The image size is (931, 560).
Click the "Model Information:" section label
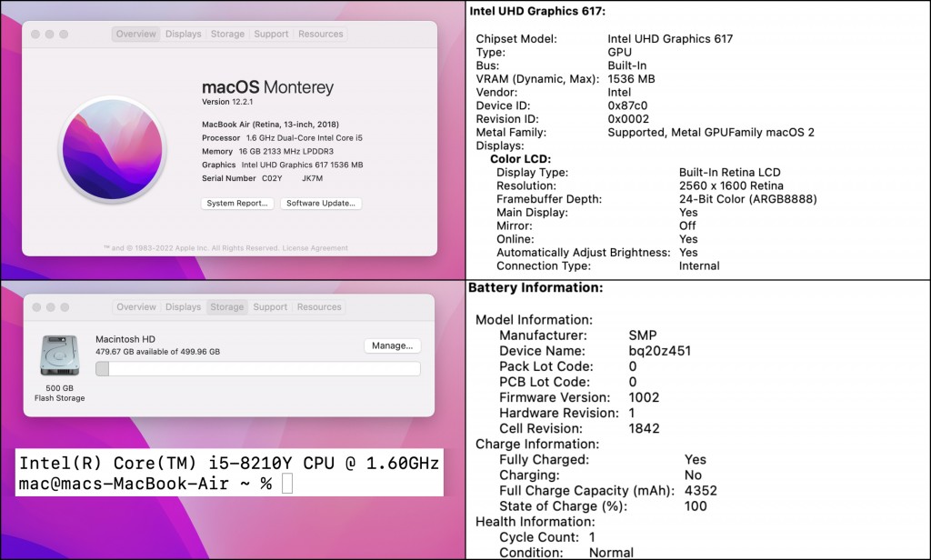535,320
